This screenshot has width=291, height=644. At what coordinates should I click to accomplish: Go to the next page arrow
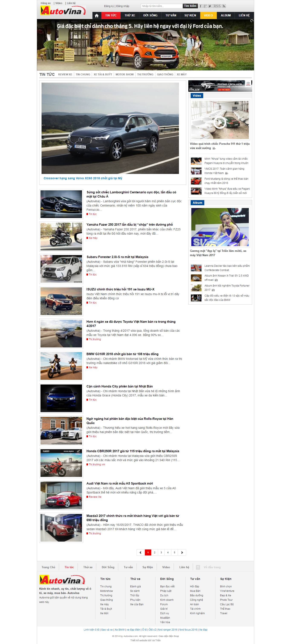pos(182,552)
